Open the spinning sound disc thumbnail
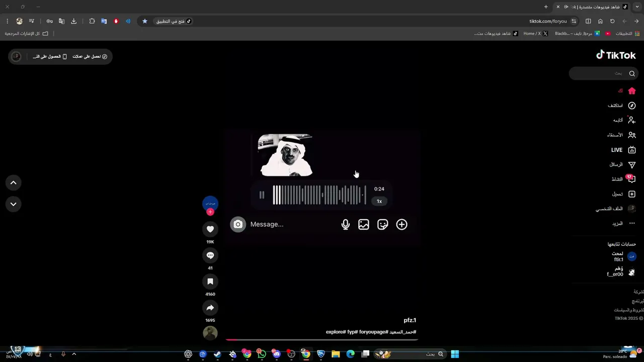 click(x=210, y=333)
